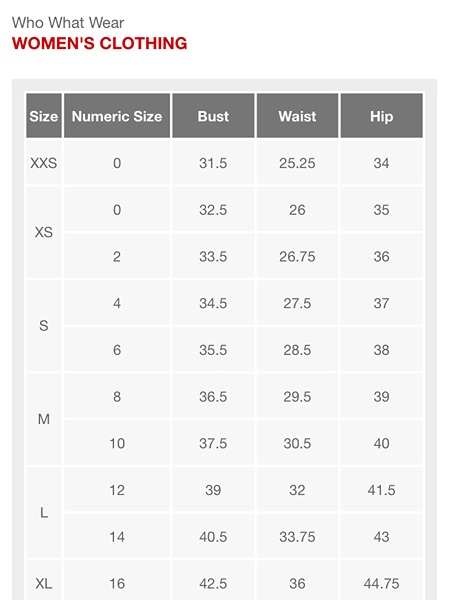Select the Bust column header
The image size is (455, 600).
click(213, 116)
